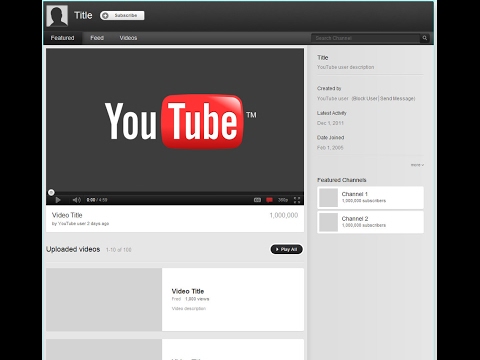This screenshot has width=480, height=360.
Task: Click the 'Feb 1, 2005' date joined
Action: [x=330, y=148]
